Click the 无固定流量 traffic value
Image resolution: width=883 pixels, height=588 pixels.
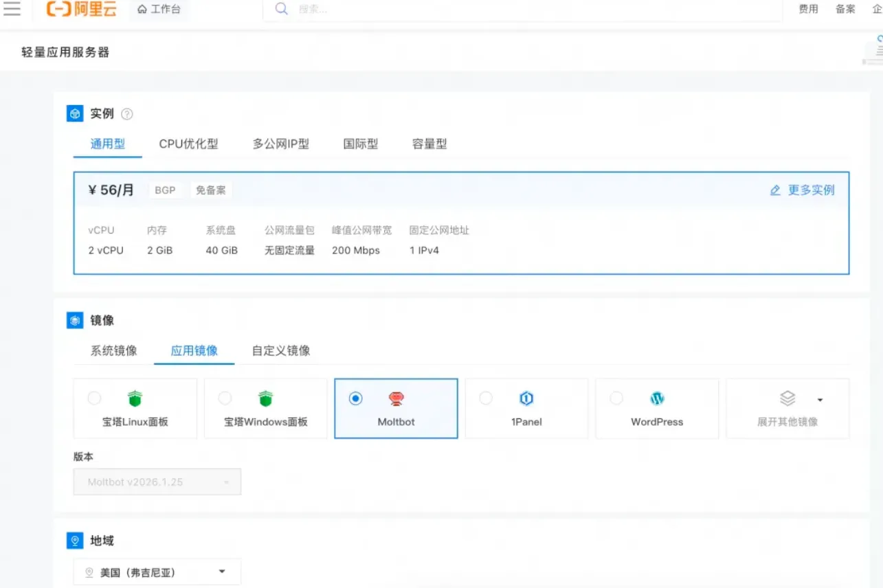289,251
